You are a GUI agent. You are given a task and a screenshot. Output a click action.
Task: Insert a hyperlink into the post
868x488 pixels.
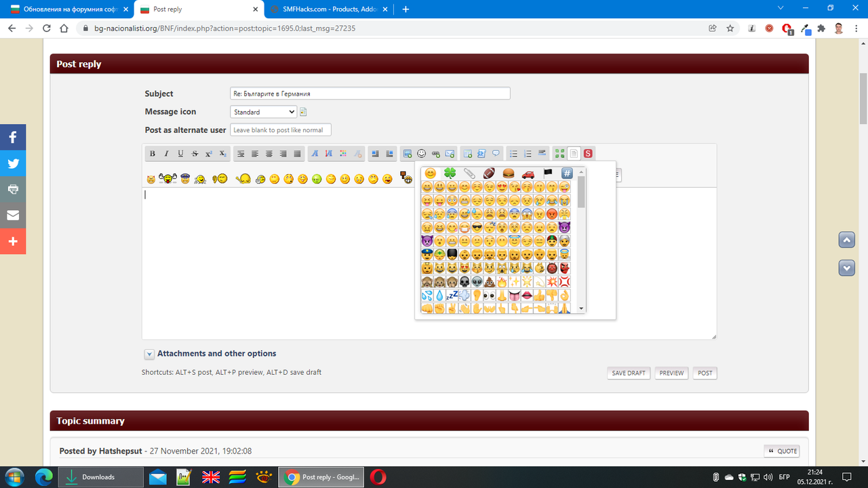pos(436,154)
